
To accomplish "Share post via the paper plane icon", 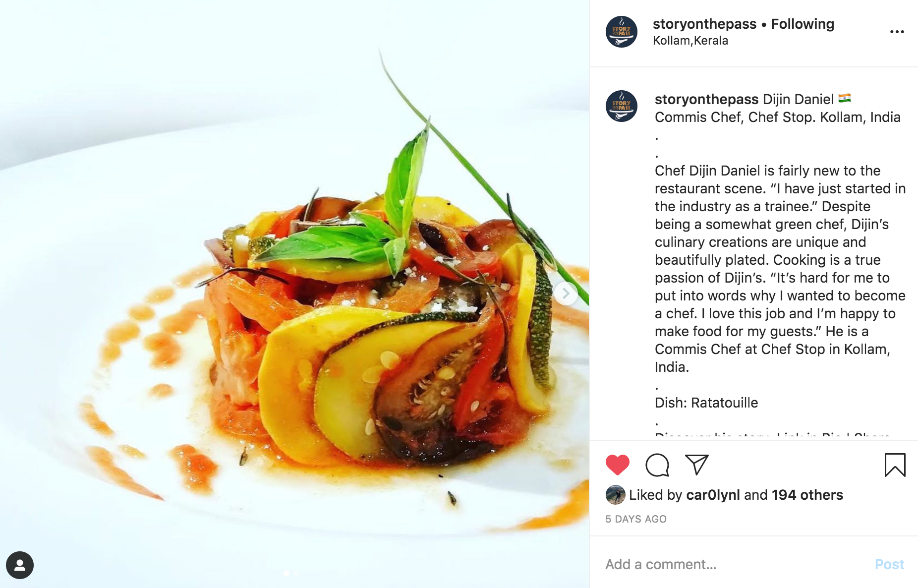I will (x=696, y=465).
